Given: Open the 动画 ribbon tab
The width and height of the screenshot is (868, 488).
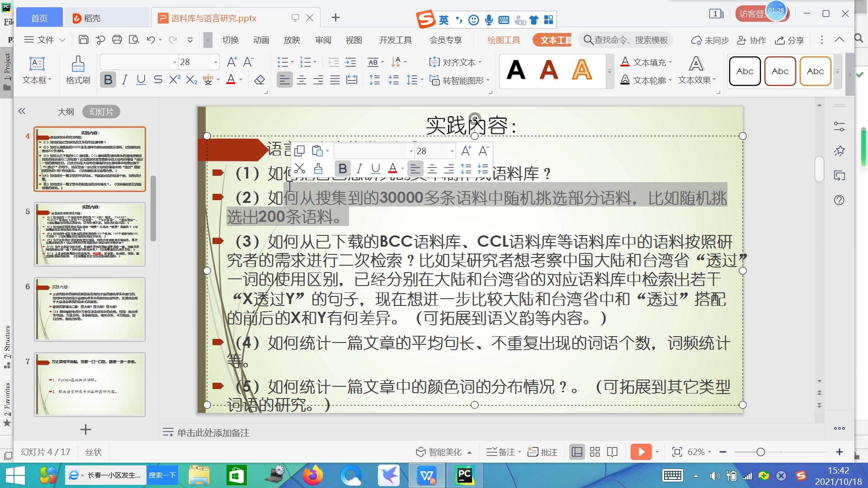Looking at the screenshot, I should 261,40.
